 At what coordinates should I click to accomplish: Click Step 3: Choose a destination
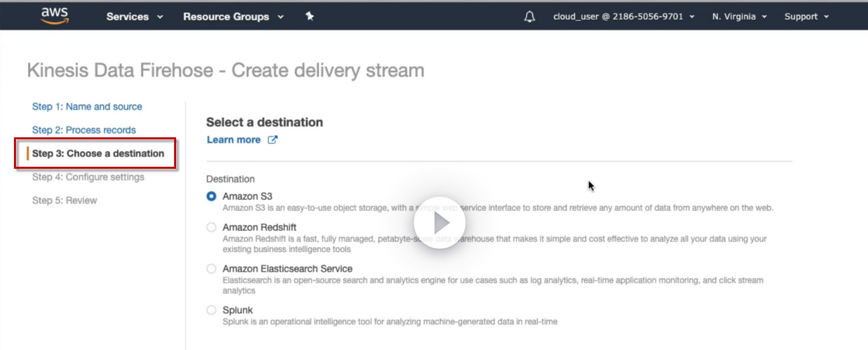(98, 153)
